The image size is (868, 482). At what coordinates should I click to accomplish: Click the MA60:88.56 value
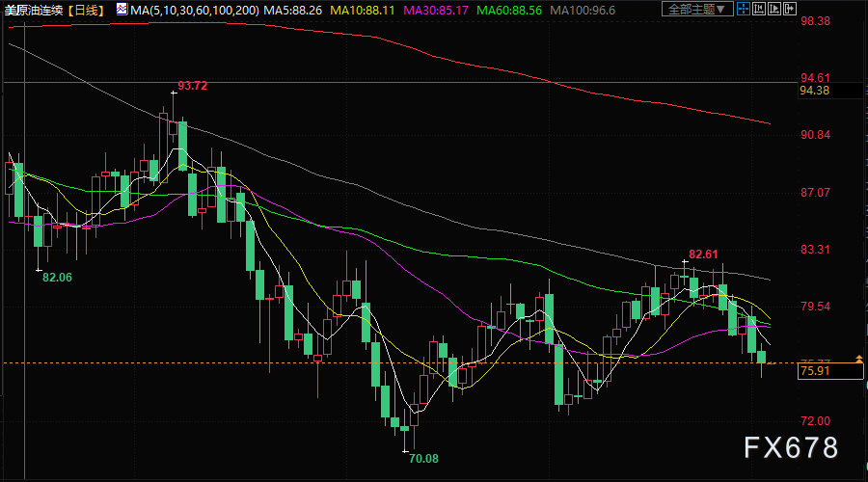509,10
